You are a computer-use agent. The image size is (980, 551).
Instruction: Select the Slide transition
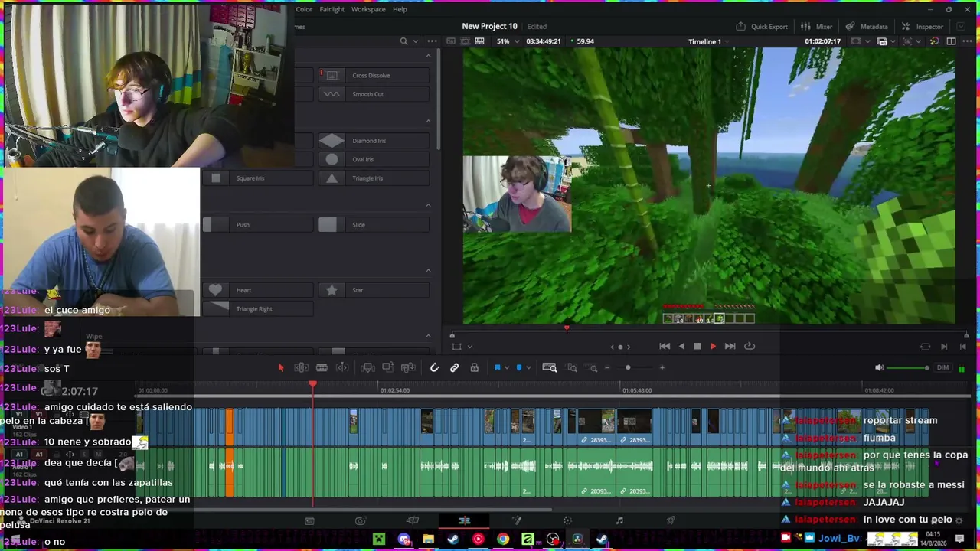(374, 225)
